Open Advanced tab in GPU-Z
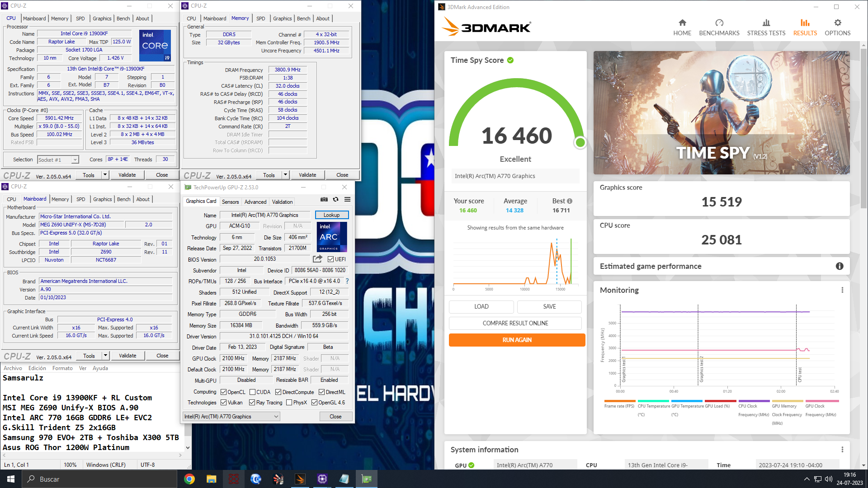This screenshot has height=488, width=868. (255, 202)
